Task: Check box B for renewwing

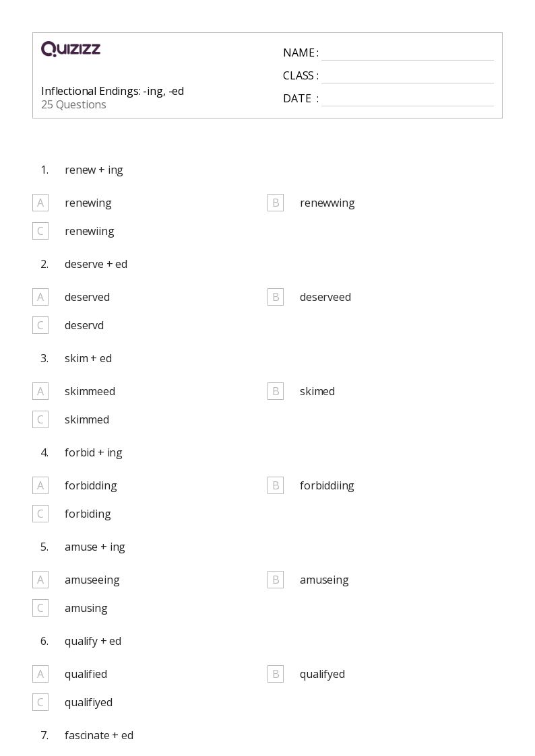Action: [x=276, y=203]
